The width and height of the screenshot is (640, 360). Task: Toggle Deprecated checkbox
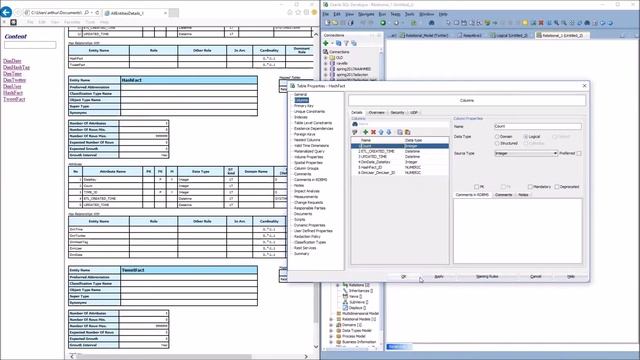click(557, 187)
